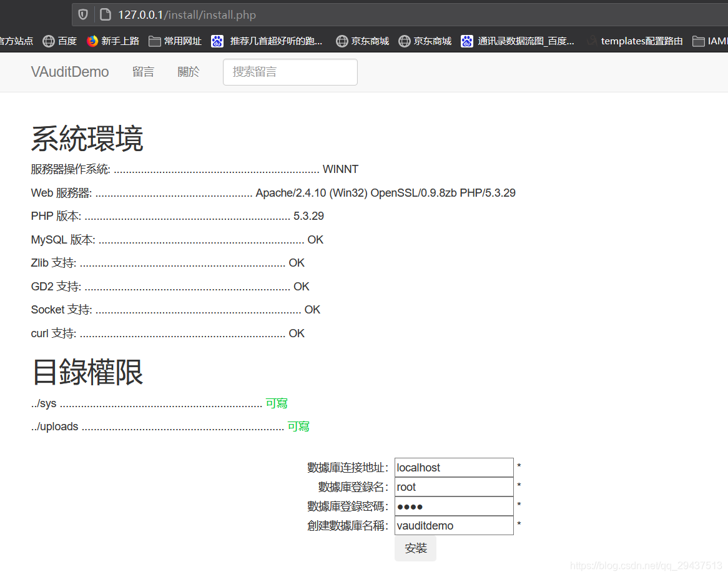Click the 數據庫登錄密碼 password field
This screenshot has width=728, height=577.
tap(454, 506)
